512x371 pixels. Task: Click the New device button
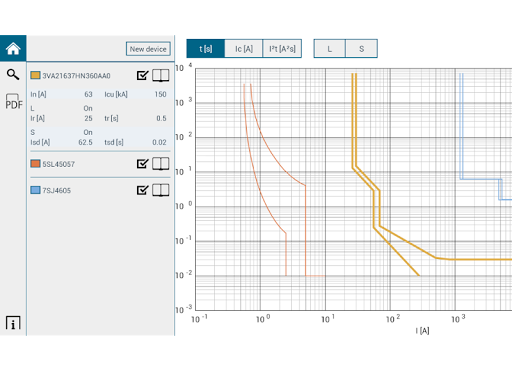coord(148,49)
